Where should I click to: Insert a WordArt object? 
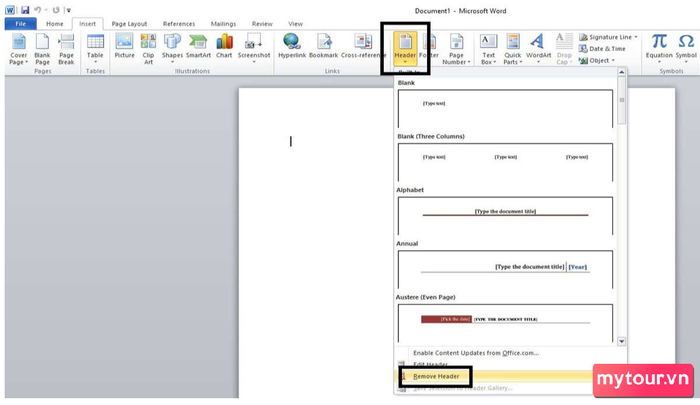[x=538, y=49]
